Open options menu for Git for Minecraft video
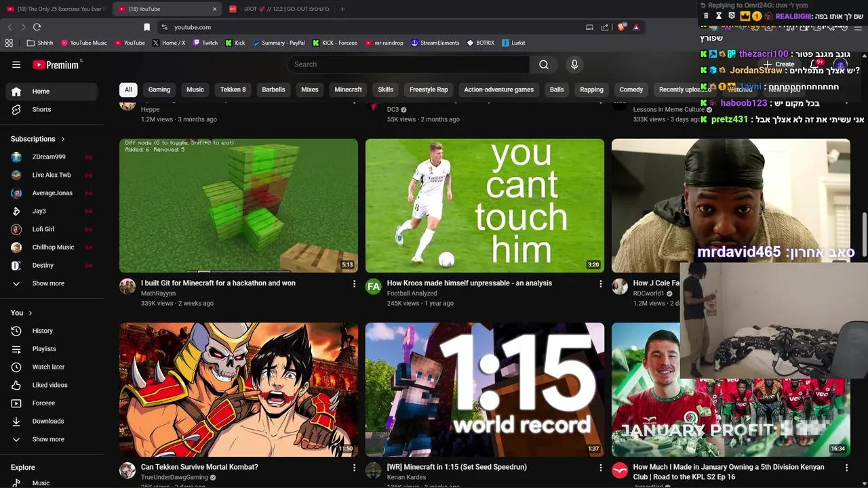Screen dimensions: 868x488 (354, 284)
